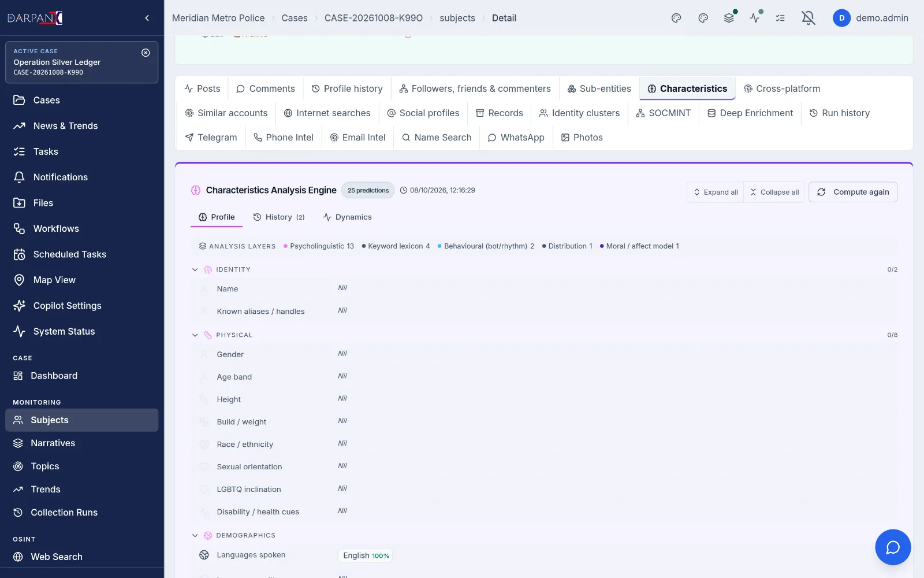Switch to the History (2) sub-tab

(279, 217)
